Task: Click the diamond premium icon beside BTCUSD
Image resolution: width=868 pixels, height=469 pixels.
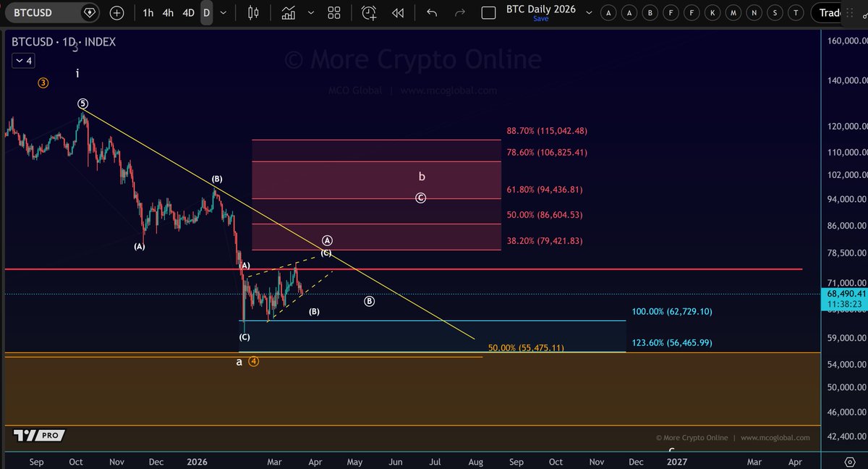Action: [x=89, y=13]
